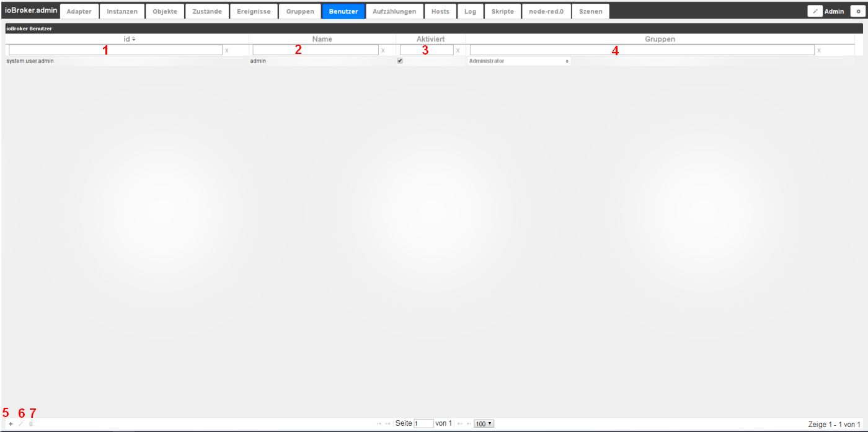Click the Aktiviert column header
Viewport: 868px width, 432px height.
(x=431, y=39)
